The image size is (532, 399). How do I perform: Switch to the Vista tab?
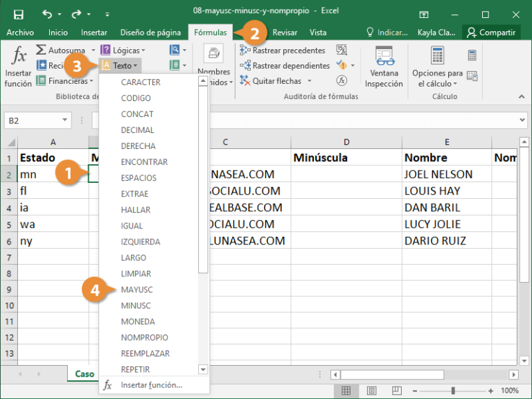click(x=318, y=33)
